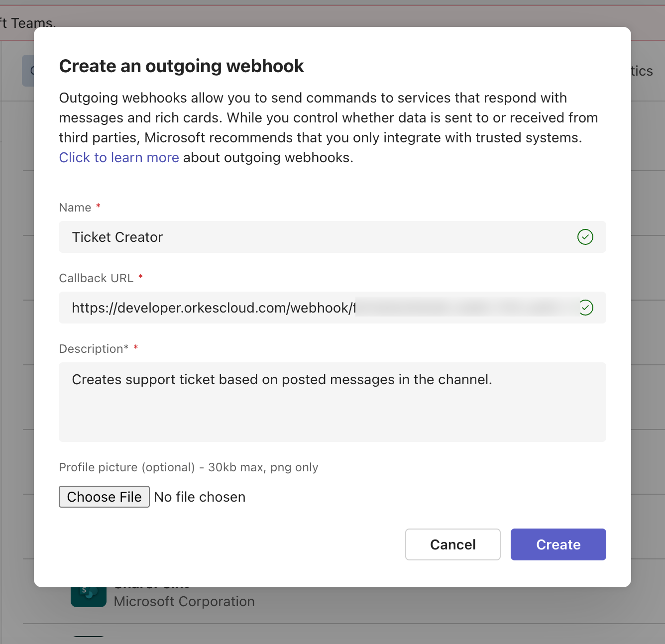The width and height of the screenshot is (665, 644).
Task: Click the green checkmark on the Callback URL field
Action: (x=586, y=308)
